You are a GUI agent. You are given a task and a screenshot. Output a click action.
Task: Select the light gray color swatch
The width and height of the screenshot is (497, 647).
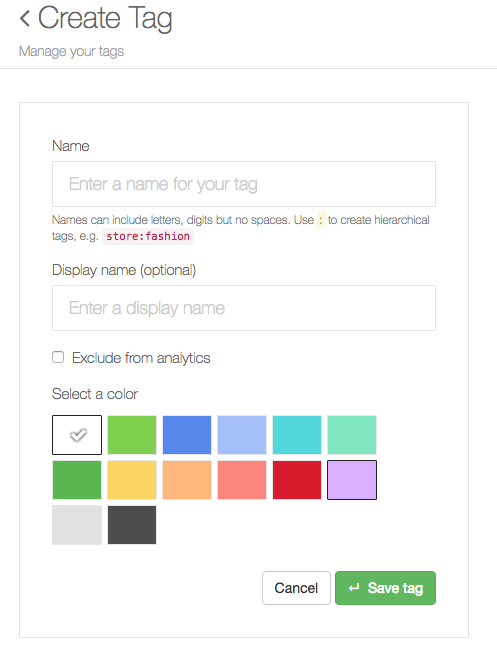click(77, 525)
